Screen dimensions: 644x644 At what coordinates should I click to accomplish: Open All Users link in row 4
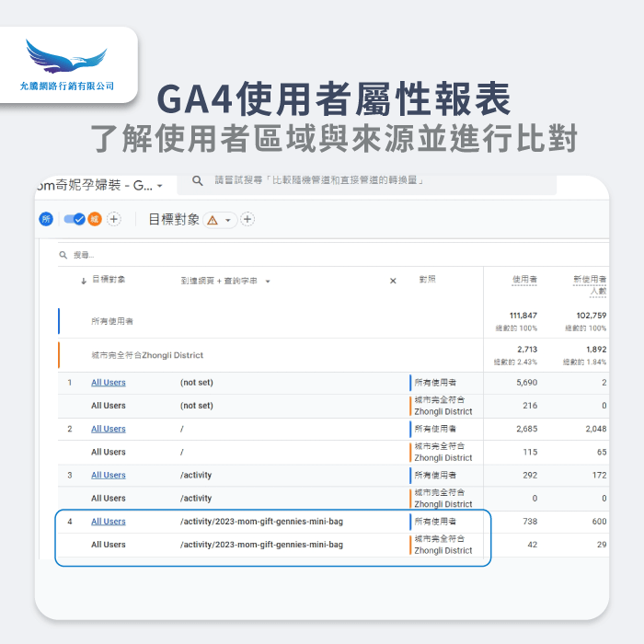coord(108,522)
